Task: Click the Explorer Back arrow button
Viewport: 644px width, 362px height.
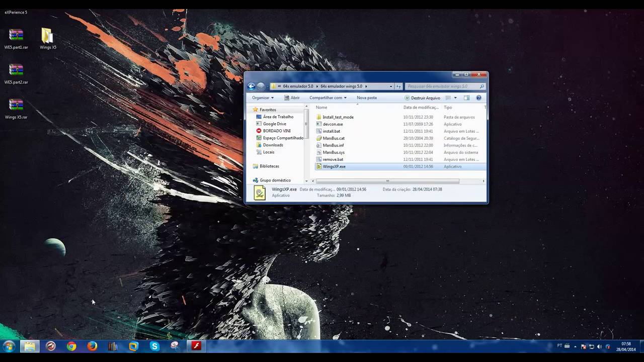Action: pos(252,86)
